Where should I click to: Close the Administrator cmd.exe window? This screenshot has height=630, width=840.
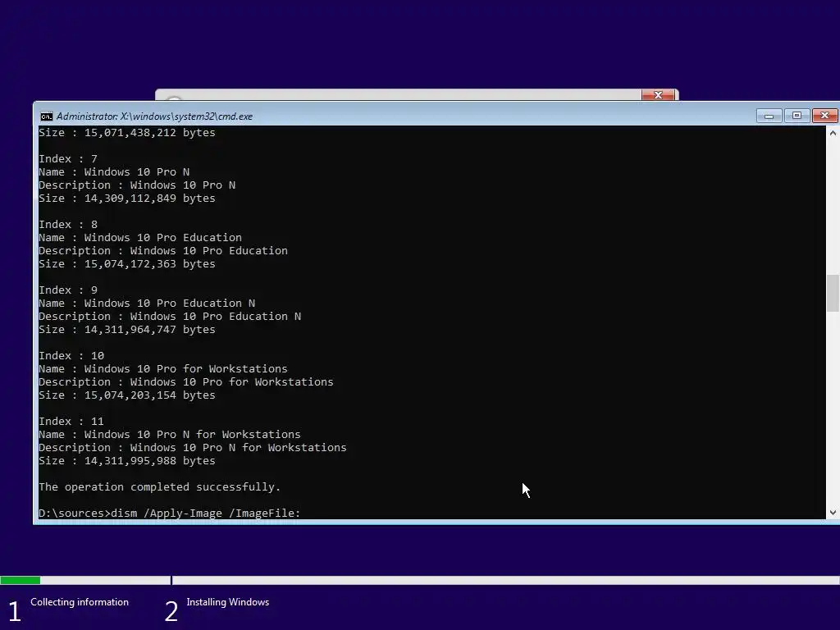[x=825, y=116]
